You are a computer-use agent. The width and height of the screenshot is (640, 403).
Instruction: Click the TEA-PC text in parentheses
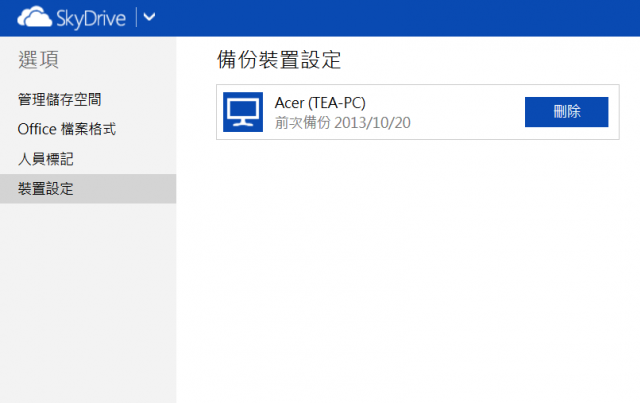[337, 103]
